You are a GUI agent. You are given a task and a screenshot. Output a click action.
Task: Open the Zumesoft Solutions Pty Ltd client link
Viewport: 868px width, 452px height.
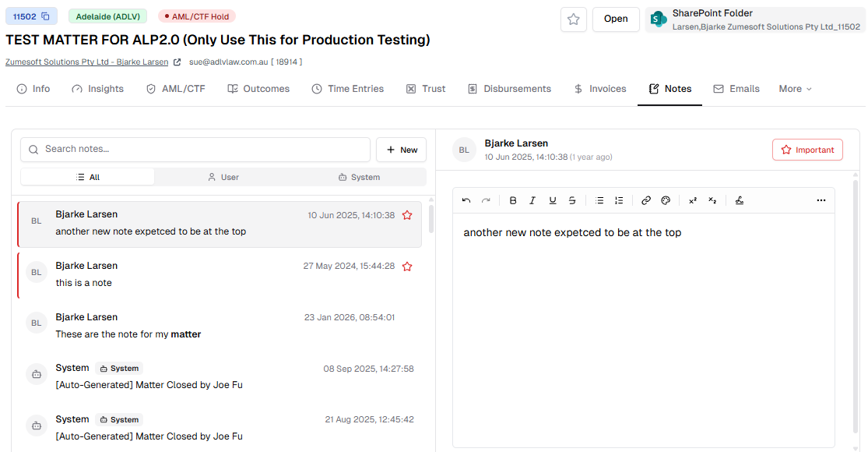tap(87, 62)
